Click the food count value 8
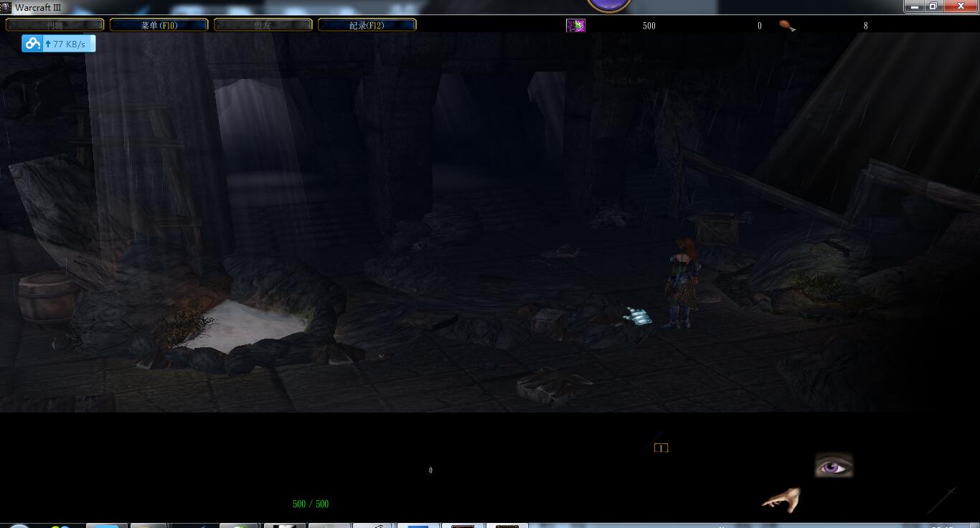This screenshot has height=528, width=980. [865, 26]
